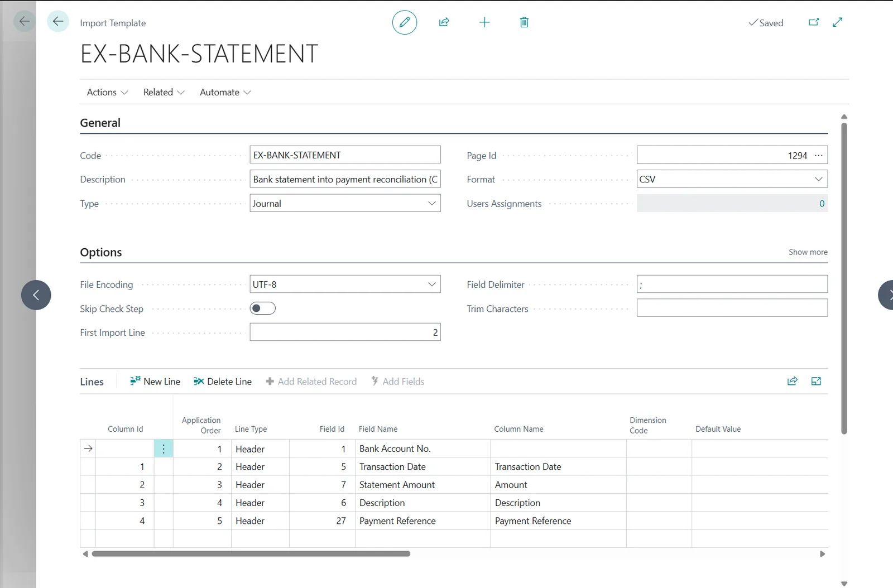Click the vertical page scrollbar thumb
The width and height of the screenshot is (893, 588).
tap(844, 278)
